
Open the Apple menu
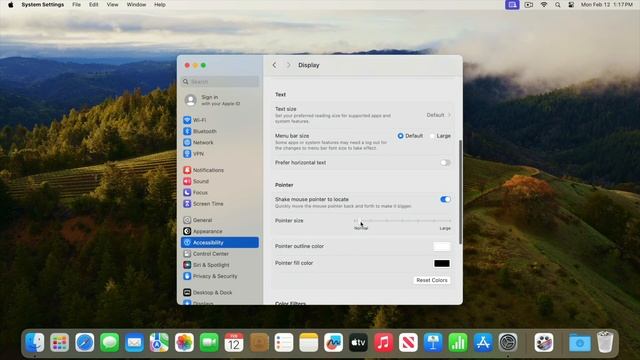[x=11, y=5]
